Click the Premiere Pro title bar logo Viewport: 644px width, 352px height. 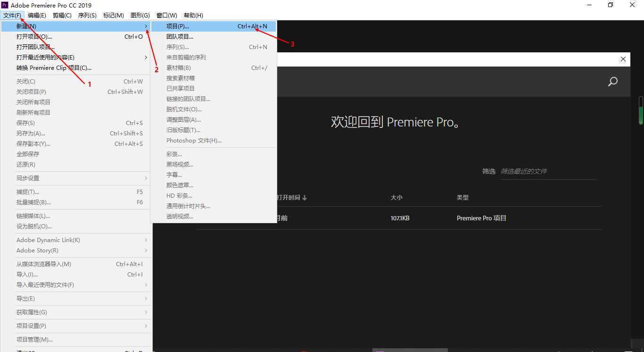pos(5,5)
